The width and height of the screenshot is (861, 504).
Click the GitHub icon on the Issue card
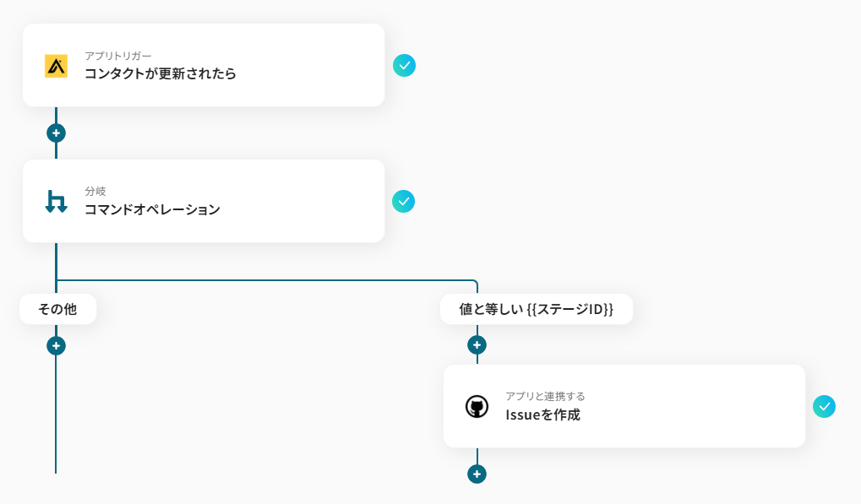pyautogui.click(x=476, y=406)
